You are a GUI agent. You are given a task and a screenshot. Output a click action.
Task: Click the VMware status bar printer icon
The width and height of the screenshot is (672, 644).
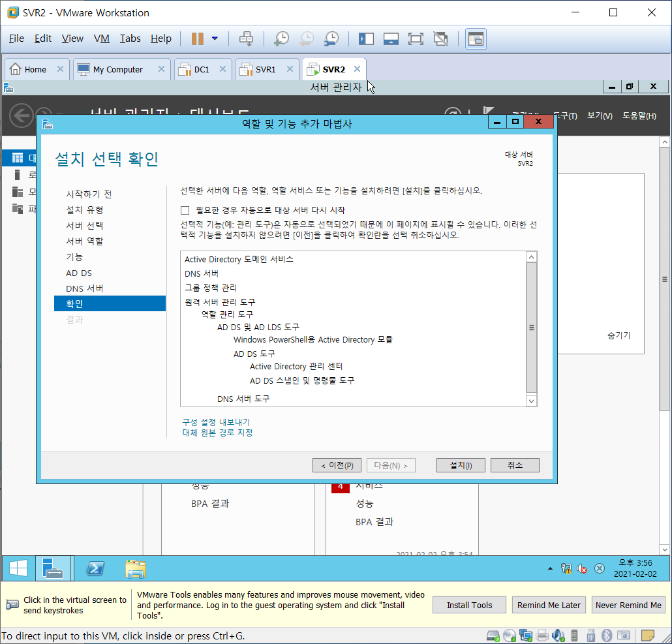(x=542, y=636)
